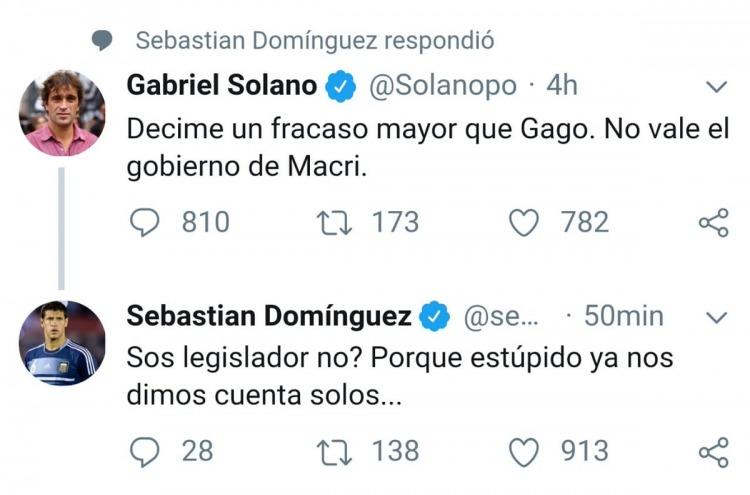Image resolution: width=750 pixels, height=495 pixels.
Task: Open options chevron on Gabriel Solano's tweet
Action: (x=717, y=87)
